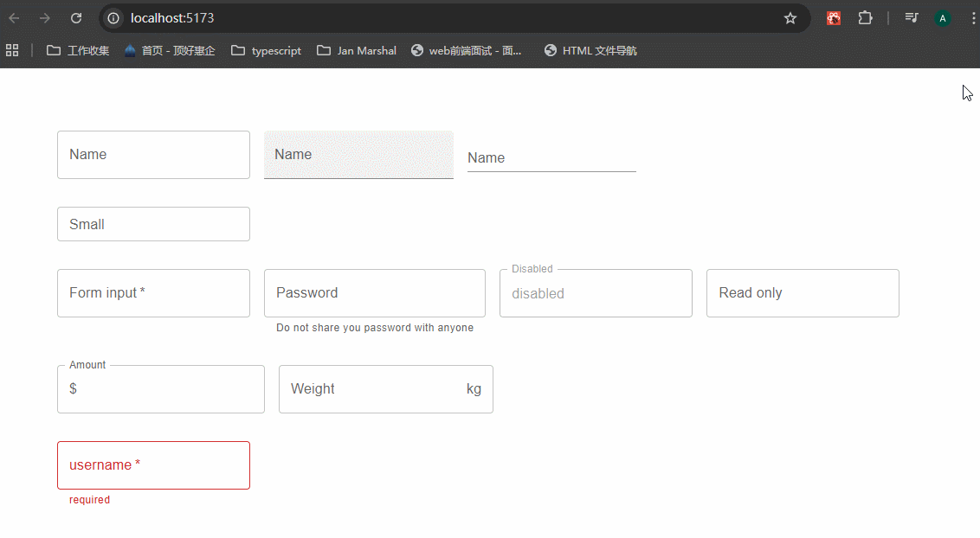
Task: Expand the typescript bookmark folder
Action: coord(266,50)
